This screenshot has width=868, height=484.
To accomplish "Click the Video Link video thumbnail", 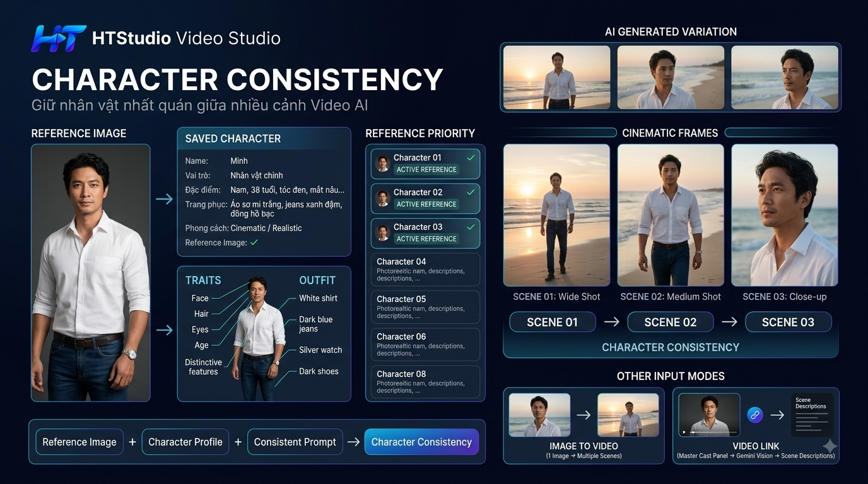I will point(709,415).
